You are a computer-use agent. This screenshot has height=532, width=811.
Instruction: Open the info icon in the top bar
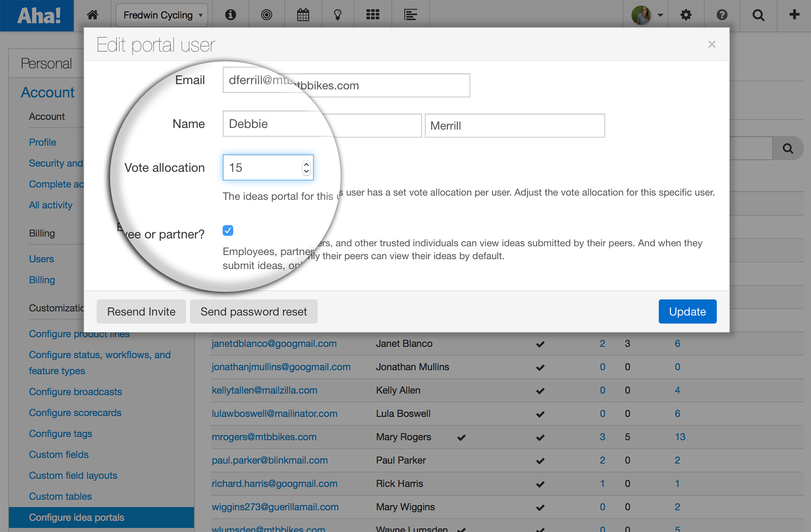(x=231, y=15)
